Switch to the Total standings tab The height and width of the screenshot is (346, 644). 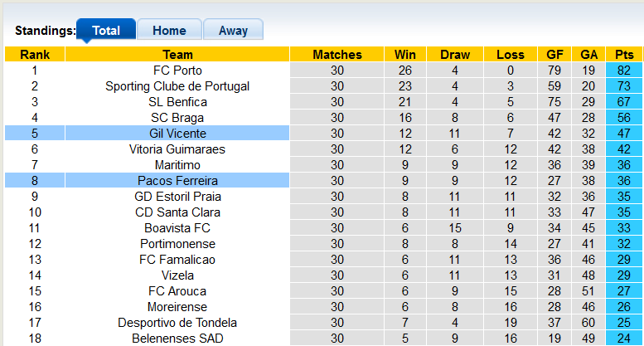pyautogui.click(x=106, y=31)
